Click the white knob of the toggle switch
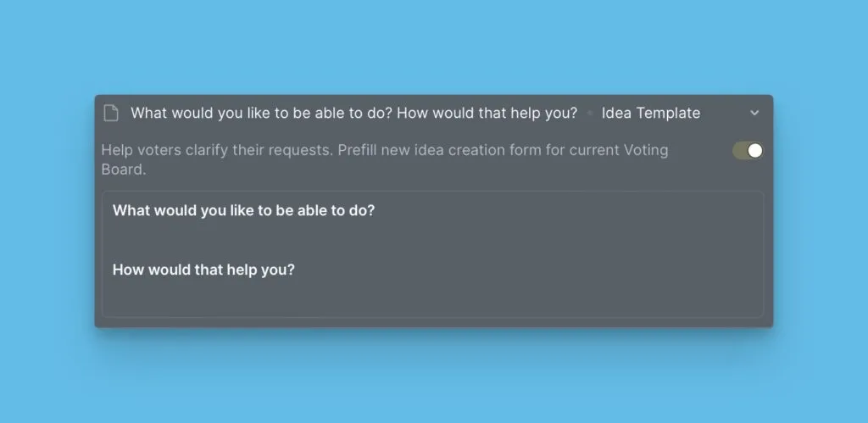This screenshot has height=423, width=868. (754, 151)
